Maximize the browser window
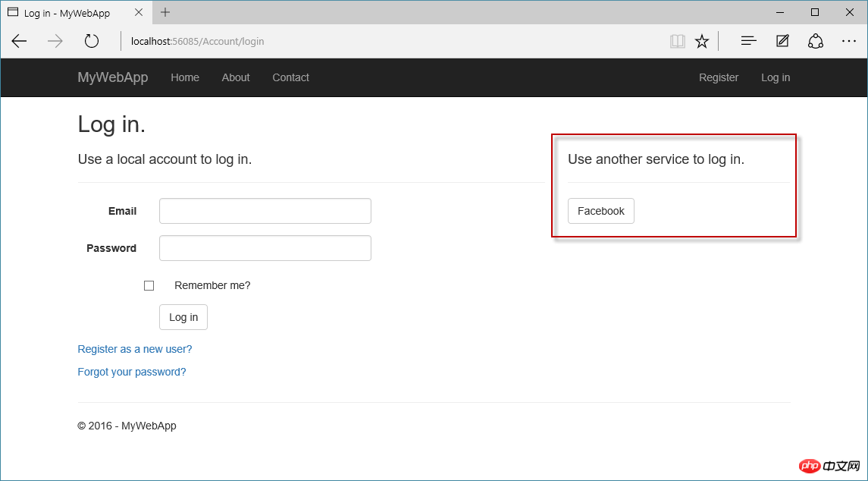 [x=815, y=12]
